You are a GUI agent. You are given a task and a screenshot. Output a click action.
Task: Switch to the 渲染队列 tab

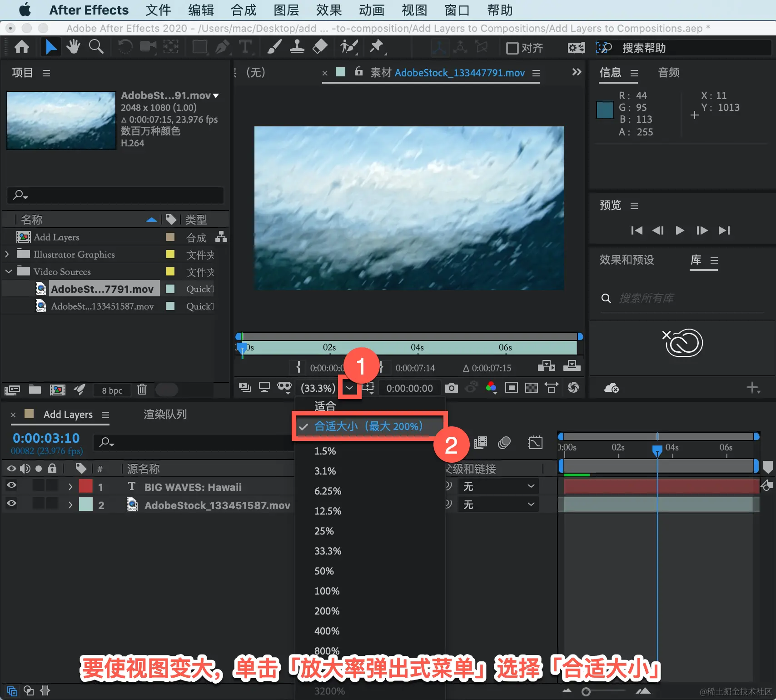pyautogui.click(x=165, y=415)
